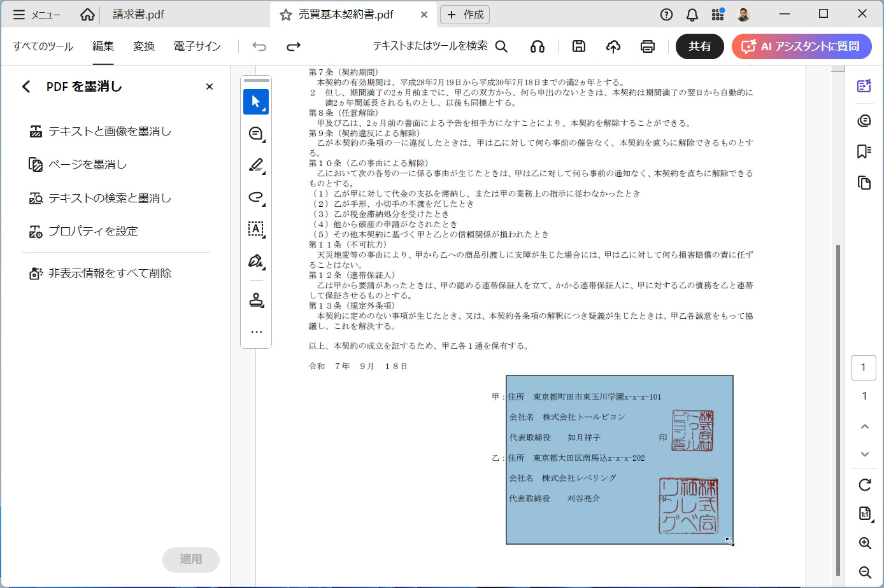This screenshot has width=884, height=588.
Task: Select the text box A tool
Action: click(256, 229)
